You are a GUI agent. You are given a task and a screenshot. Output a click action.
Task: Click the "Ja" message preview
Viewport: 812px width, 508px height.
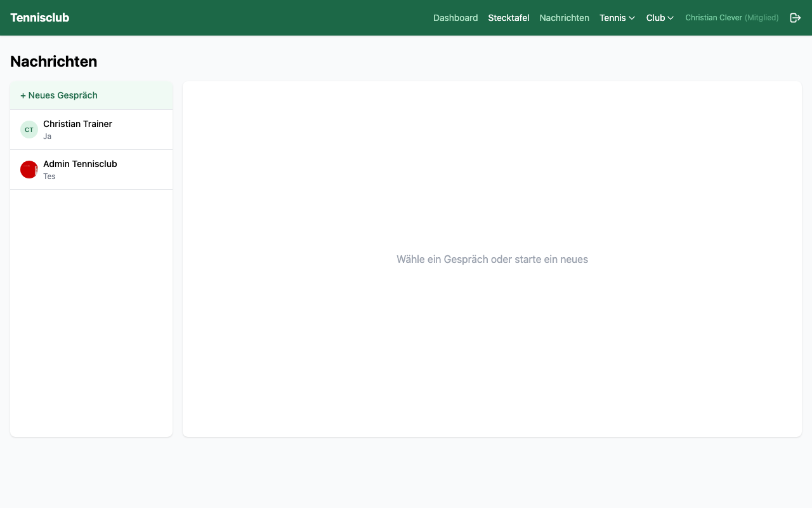(x=48, y=137)
